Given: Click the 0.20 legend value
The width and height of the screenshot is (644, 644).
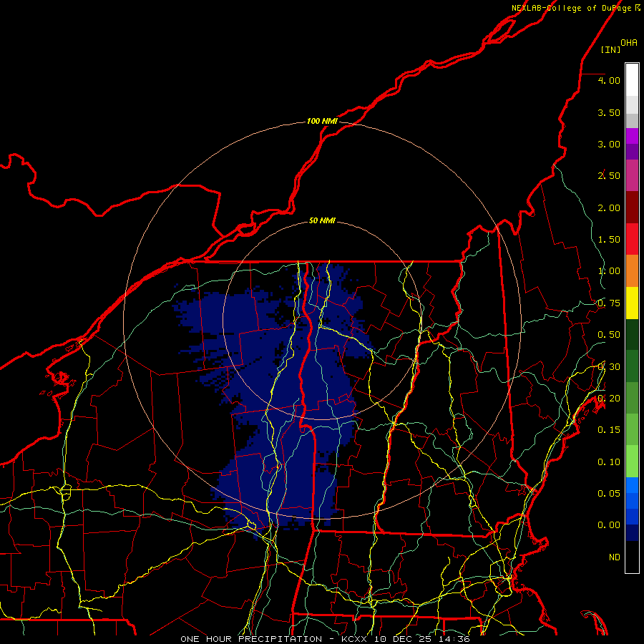Looking at the screenshot, I should click(609, 399).
